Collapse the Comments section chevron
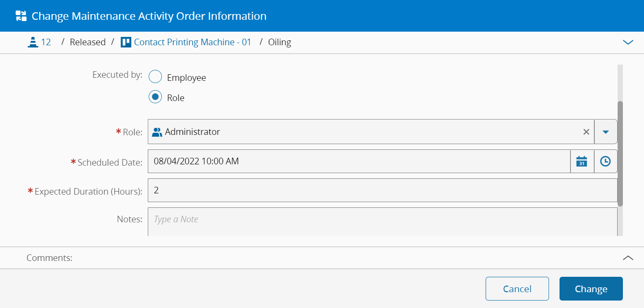Image resolution: width=644 pixels, height=308 pixels. pos(628,258)
